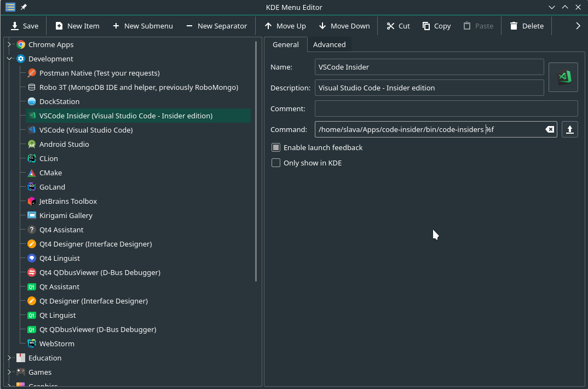Expand the Games category

pyautogui.click(x=9, y=372)
